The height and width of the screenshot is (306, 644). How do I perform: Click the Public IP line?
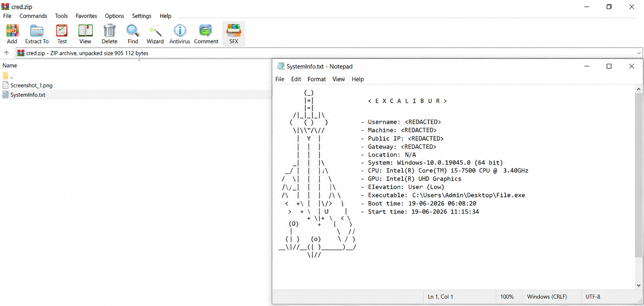402,139
